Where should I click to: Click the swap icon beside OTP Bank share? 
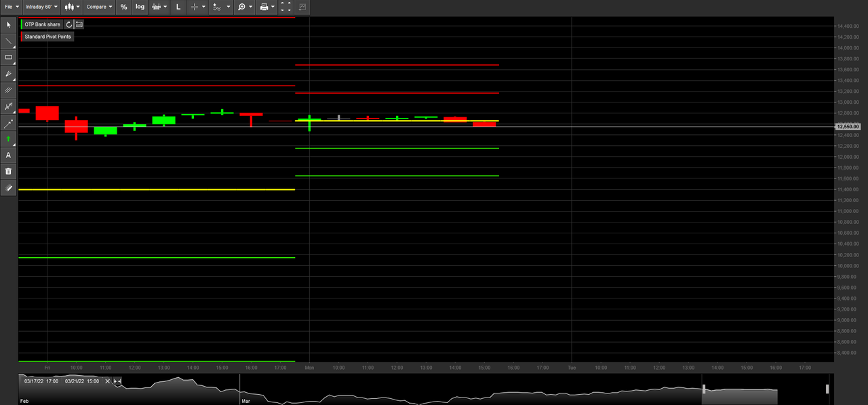pos(79,24)
